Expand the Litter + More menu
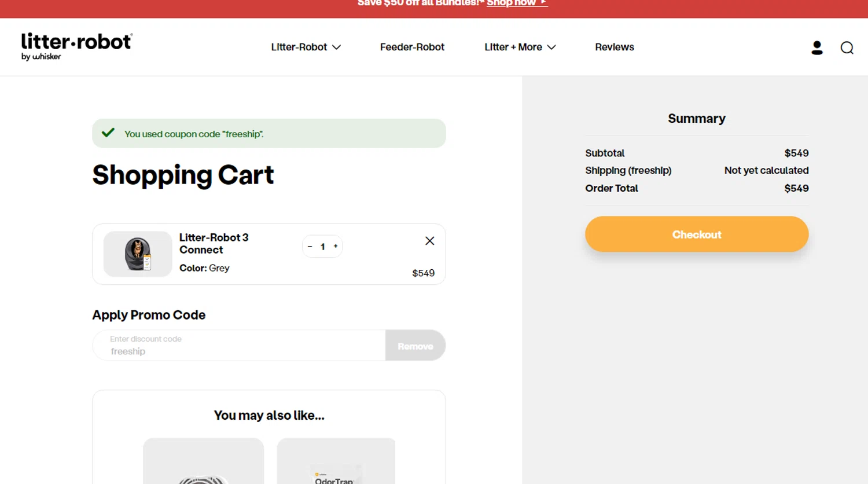 (520, 47)
